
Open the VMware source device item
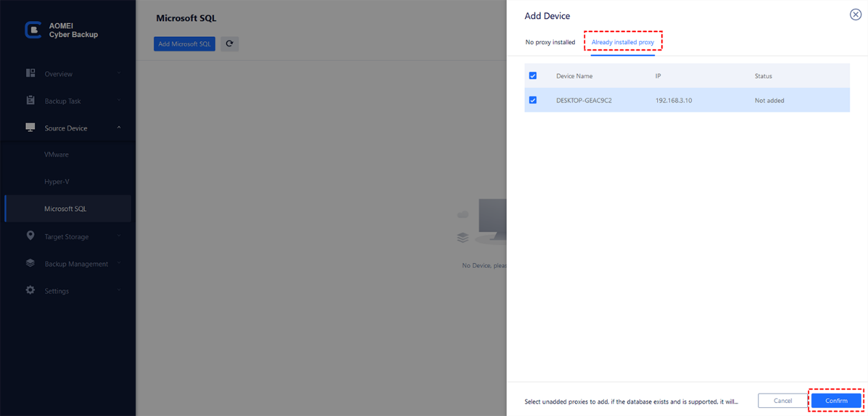click(x=57, y=154)
